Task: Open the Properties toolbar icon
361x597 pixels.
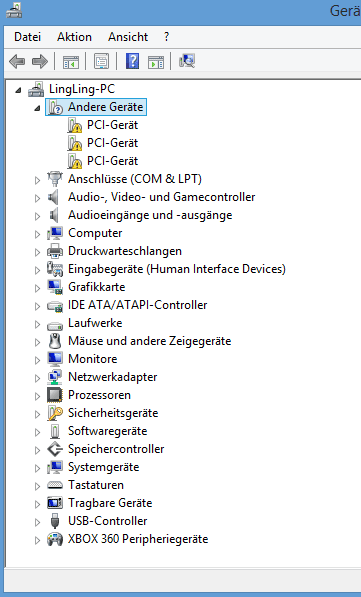Action: [x=101, y=61]
